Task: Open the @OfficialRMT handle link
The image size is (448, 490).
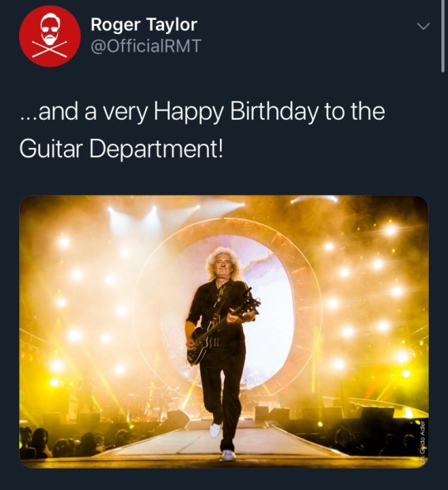Action: click(x=146, y=46)
